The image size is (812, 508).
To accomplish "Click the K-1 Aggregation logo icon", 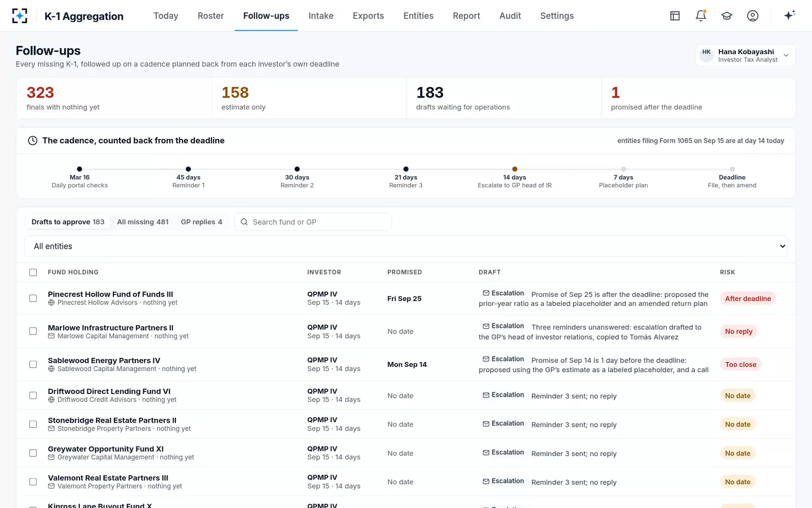I will point(20,16).
